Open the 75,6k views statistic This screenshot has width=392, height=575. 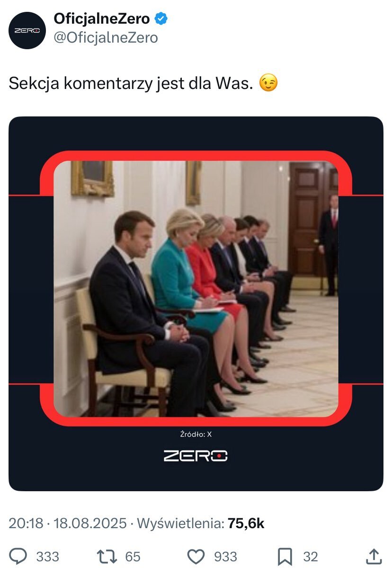246,523
